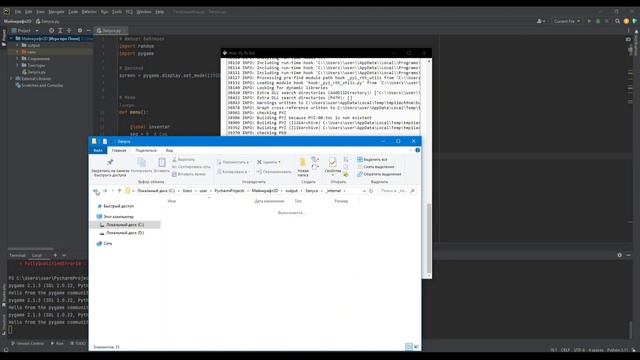This screenshot has width=640, height=360.
Task: Click the Debug bug icon in toolbar
Action: 598,21
